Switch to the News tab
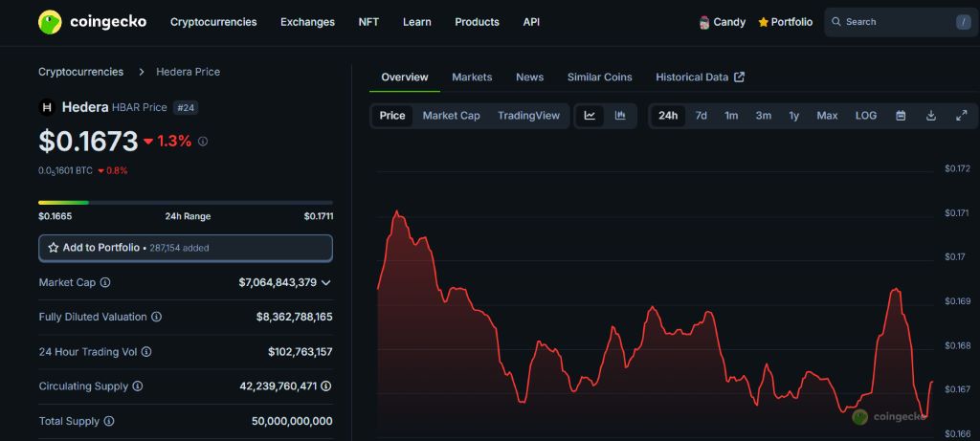Screen dimensions: 980x441 [x=529, y=77]
